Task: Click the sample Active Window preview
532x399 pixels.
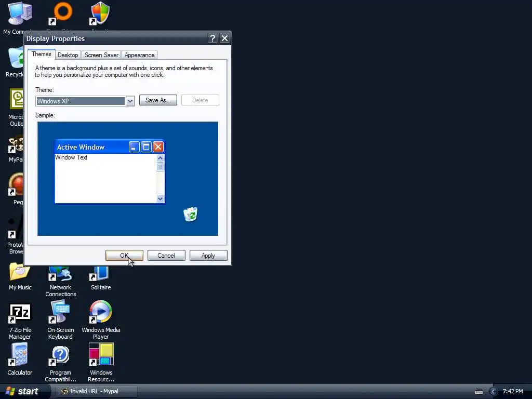Action: coord(110,171)
